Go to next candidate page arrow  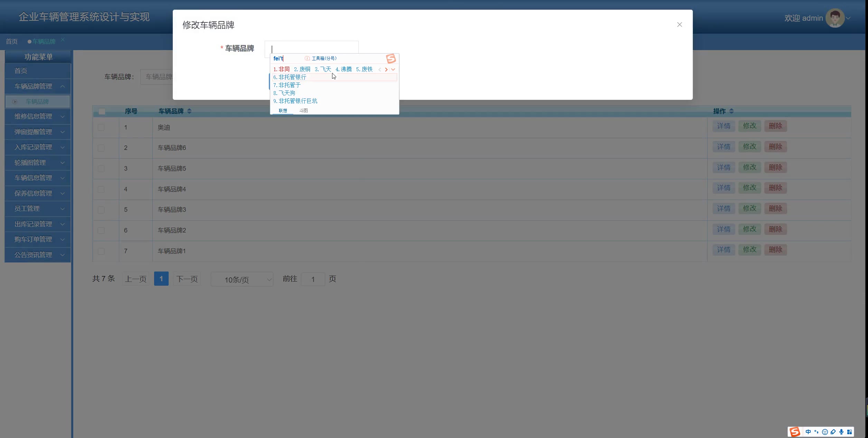pos(386,69)
